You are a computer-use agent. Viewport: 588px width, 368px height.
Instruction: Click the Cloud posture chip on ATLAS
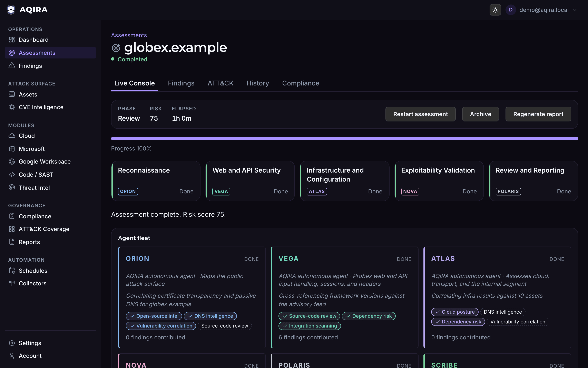(x=455, y=312)
